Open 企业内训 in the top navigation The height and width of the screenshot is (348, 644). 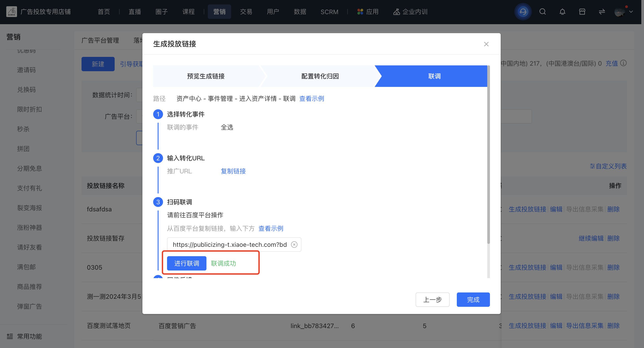[x=410, y=12]
